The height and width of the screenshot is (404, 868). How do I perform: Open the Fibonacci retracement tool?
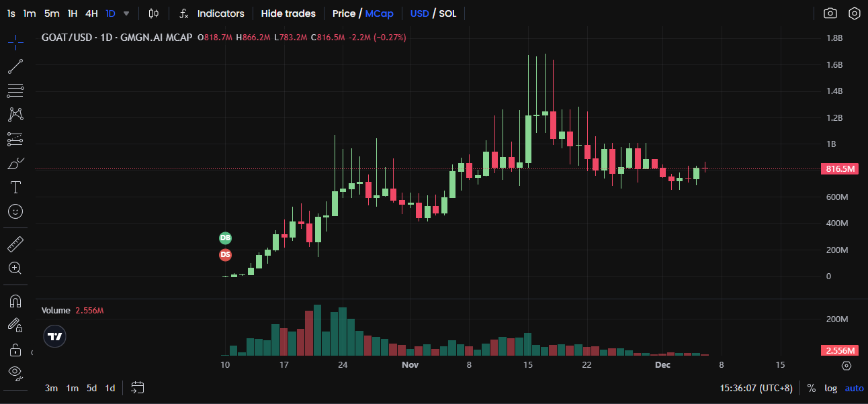click(x=15, y=90)
